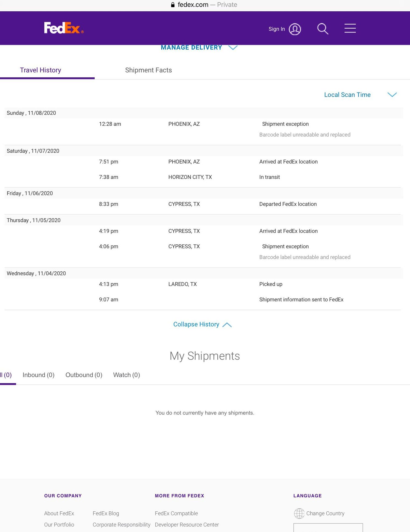Click the 7:51 pm scan time
The height and width of the screenshot is (532, 410).
coord(109,162)
